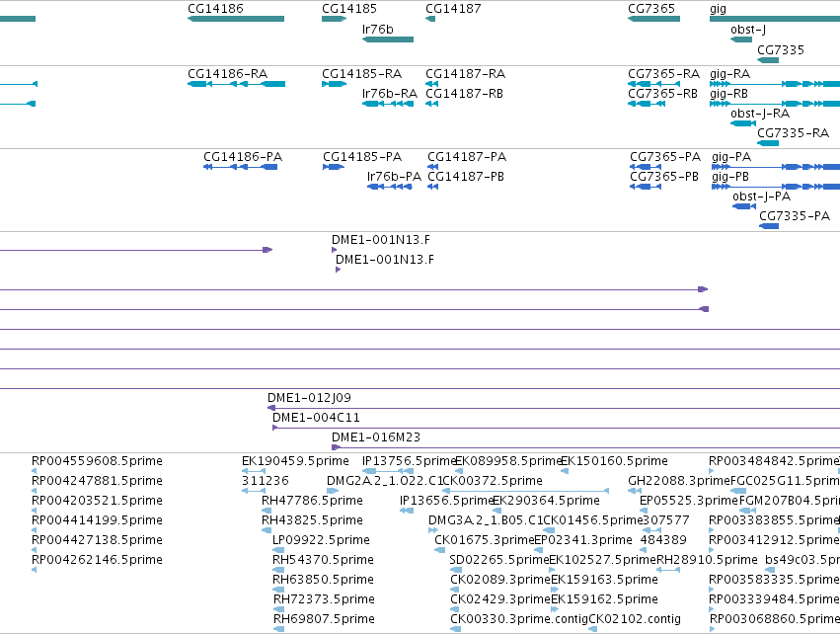
Task: Select the CG7365-PA label
Action: (x=665, y=156)
